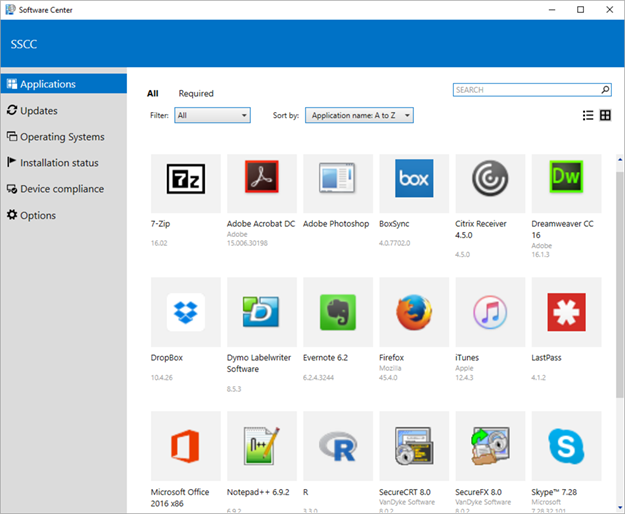Click the iTunes name text
The width and height of the screenshot is (625, 514).
[467, 357]
